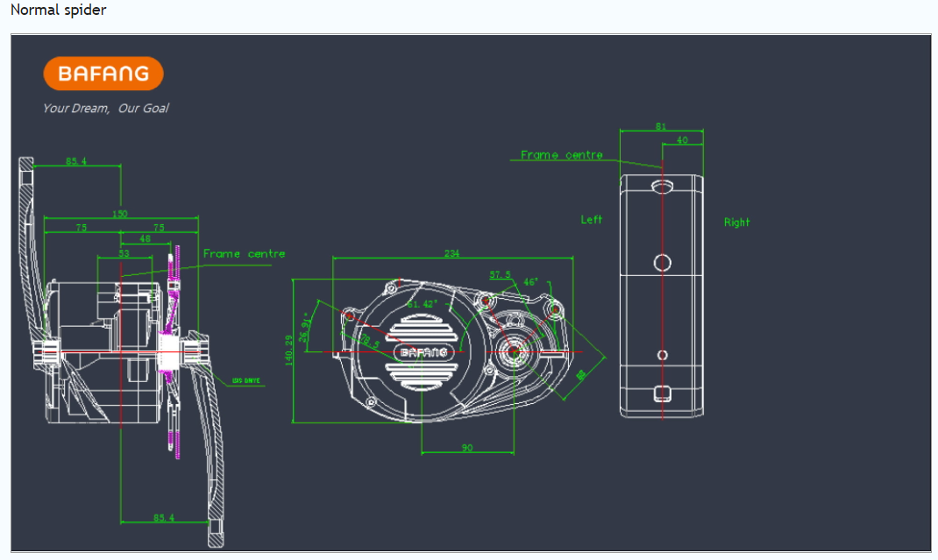The height and width of the screenshot is (560, 938).
Task: Click the 'Frame centre' label near the crank
Action: 244,254
